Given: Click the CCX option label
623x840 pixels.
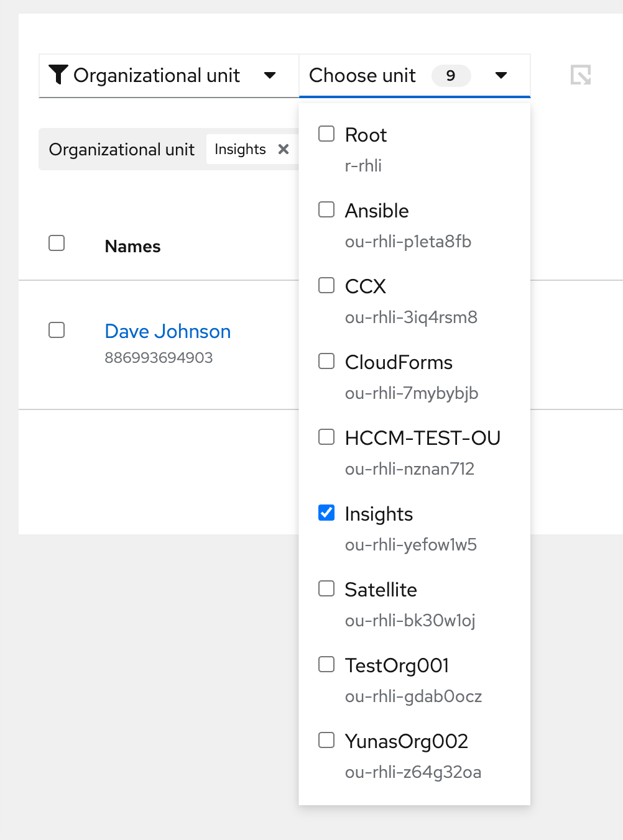Looking at the screenshot, I should point(366,286).
